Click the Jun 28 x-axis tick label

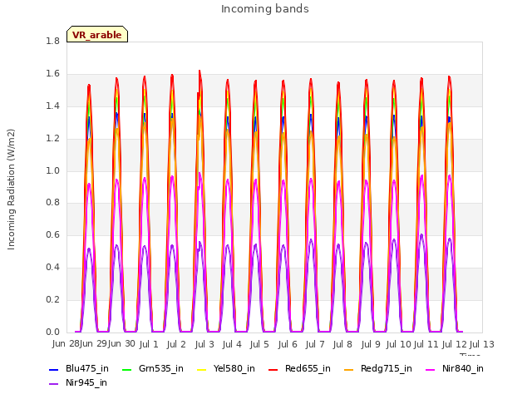[66, 344]
